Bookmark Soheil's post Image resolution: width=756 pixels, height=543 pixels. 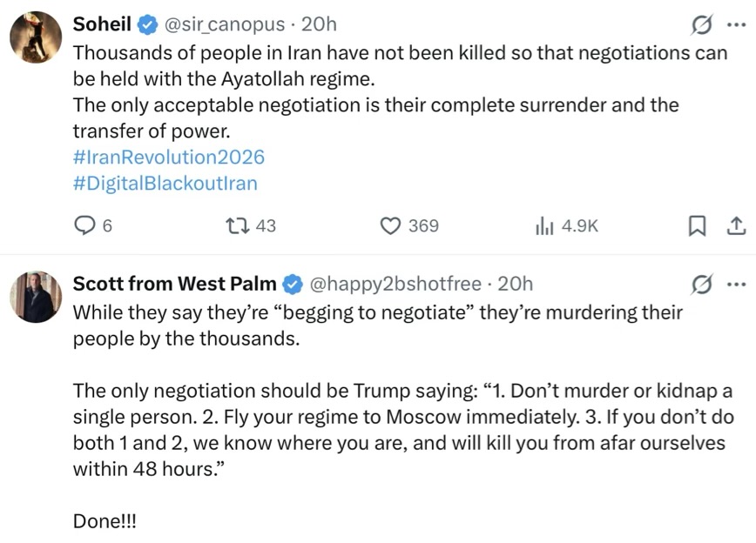coord(697,225)
